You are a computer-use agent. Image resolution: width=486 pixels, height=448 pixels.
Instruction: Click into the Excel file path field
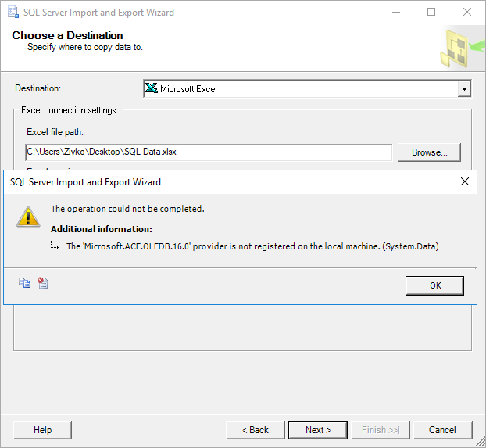tap(208, 152)
